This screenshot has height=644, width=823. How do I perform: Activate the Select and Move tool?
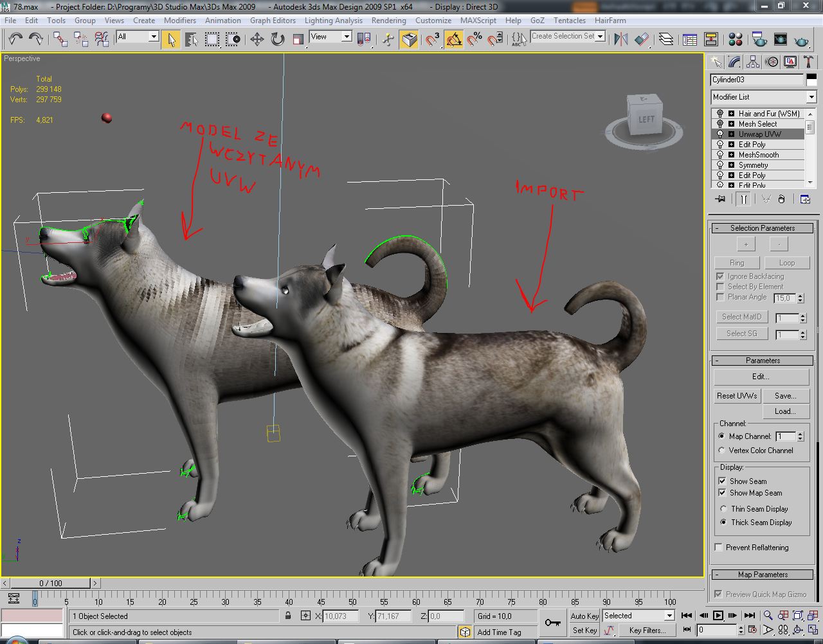[x=257, y=39]
